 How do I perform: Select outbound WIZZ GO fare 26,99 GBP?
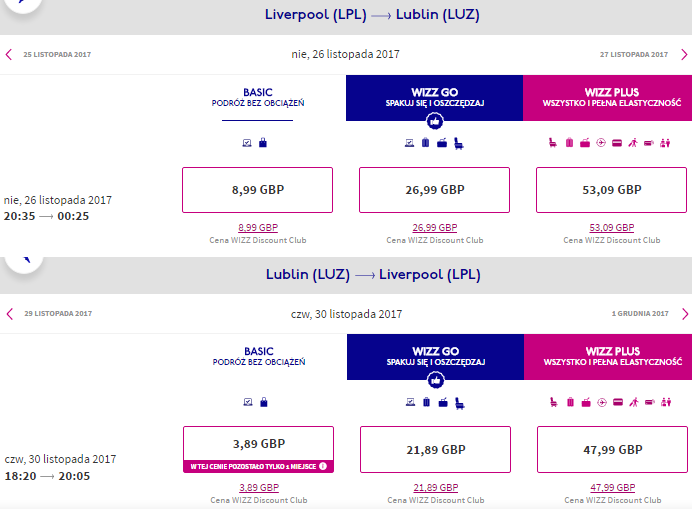[434, 190]
